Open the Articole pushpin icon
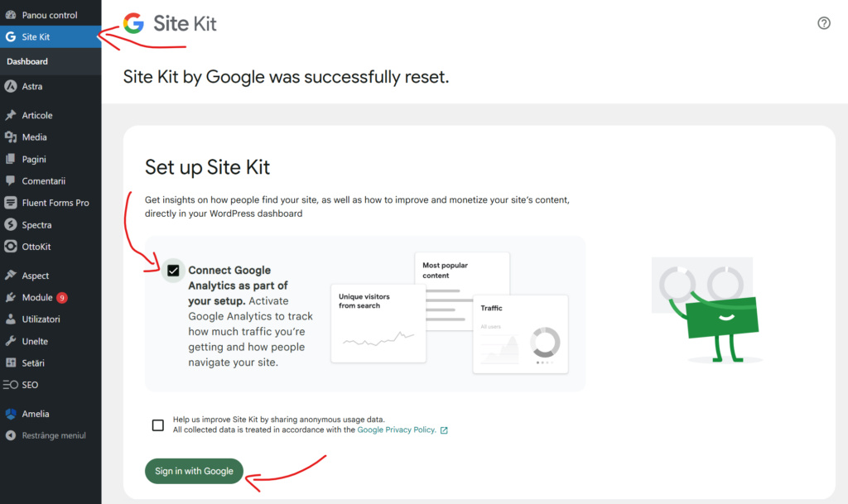848x504 pixels. click(10, 115)
